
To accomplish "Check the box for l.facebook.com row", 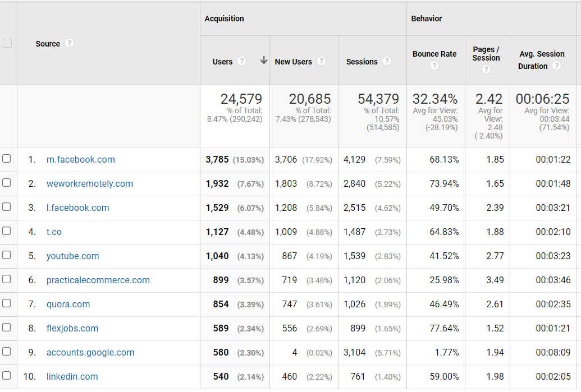I will click(6, 206).
